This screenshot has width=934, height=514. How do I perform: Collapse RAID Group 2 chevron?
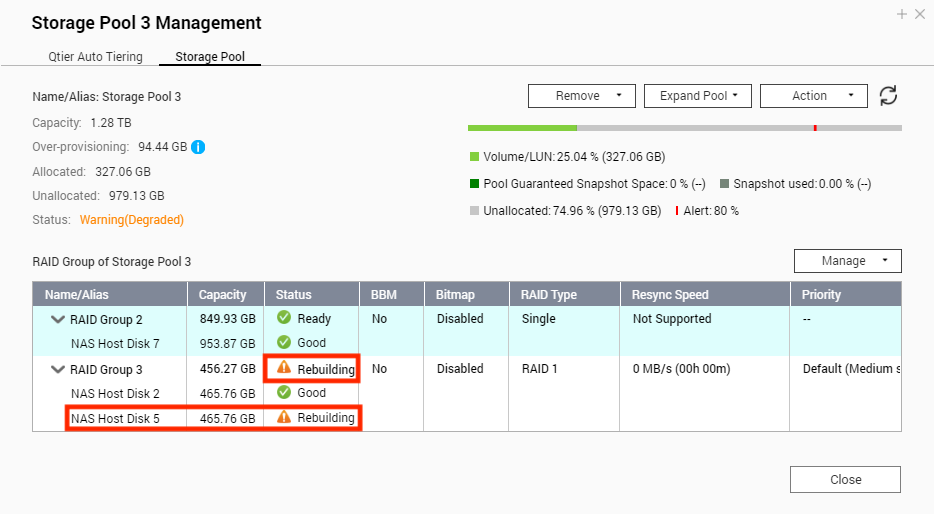tap(58, 319)
